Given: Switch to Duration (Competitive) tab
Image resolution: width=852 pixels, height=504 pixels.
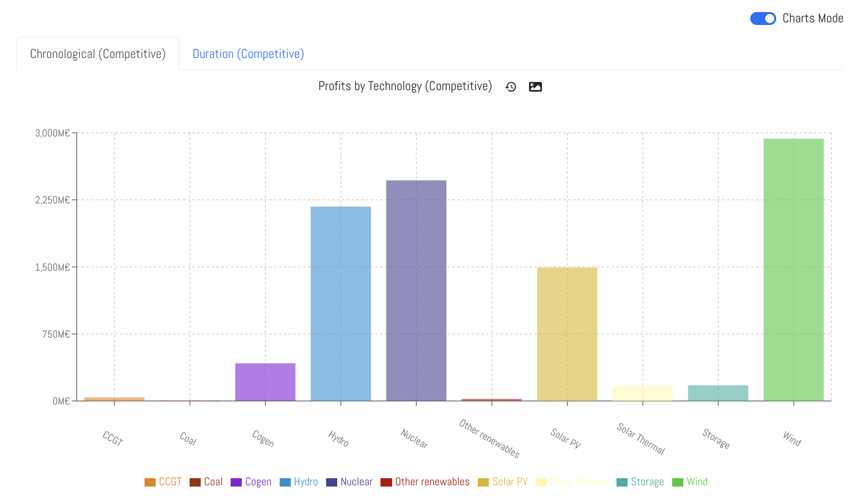Looking at the screenshot, I should pos(248,54).
